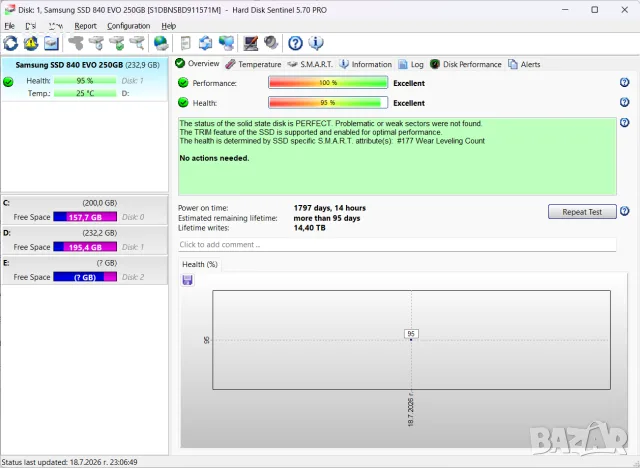
Task: Open the Report menu
Action: [85, 26]
